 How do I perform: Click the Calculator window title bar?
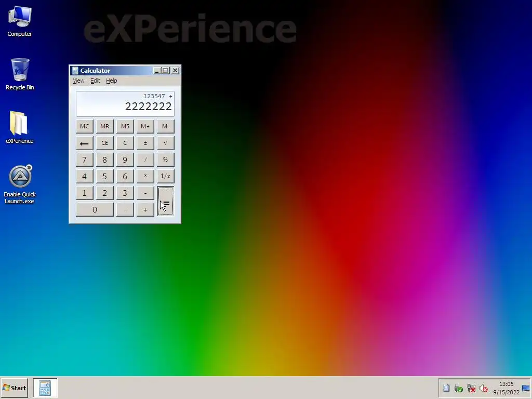point(125,71)
